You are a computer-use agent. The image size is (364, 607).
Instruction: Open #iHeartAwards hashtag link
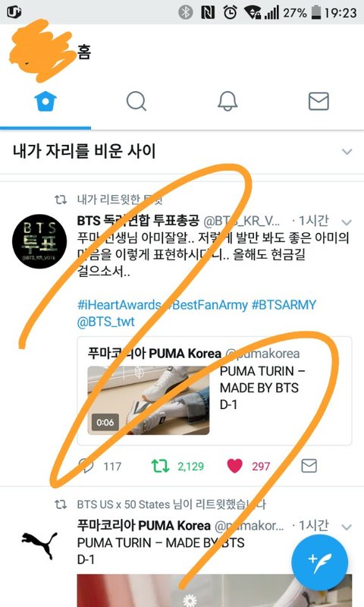(119, 305)
